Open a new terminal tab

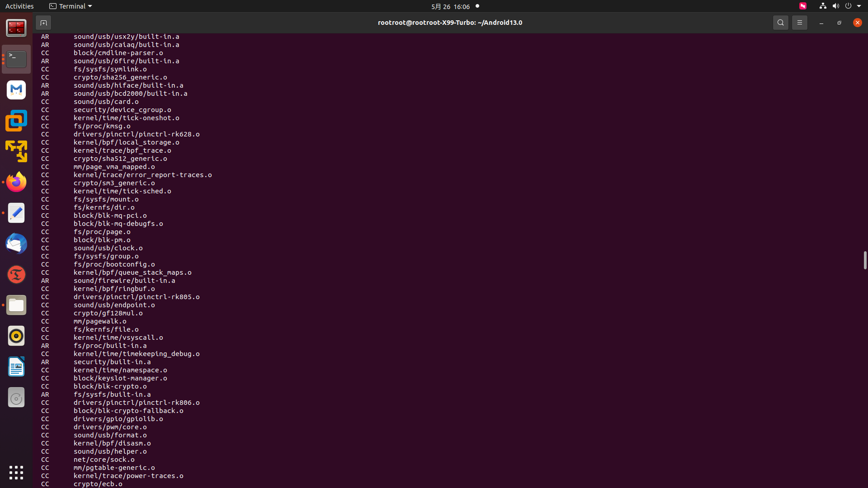(43, 23)
